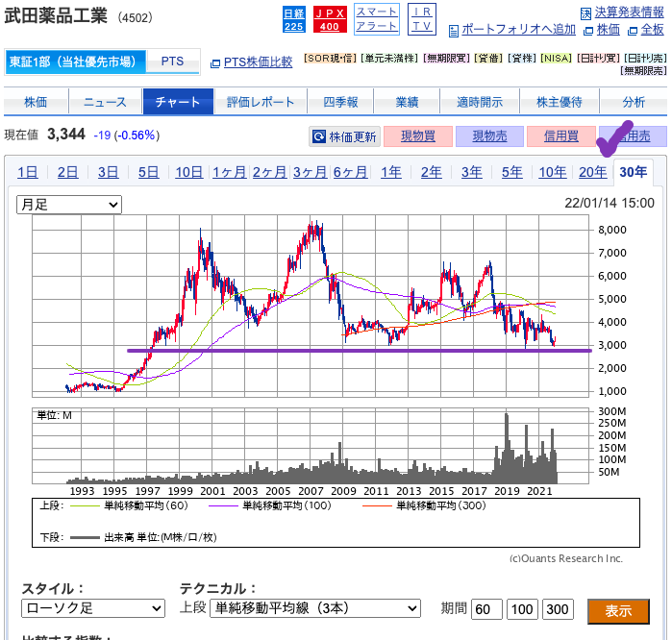Viewport: 672px width, 640px height.
Task: Click the ポートフォリオへ追加 note icon
Action: click(454, 31)
